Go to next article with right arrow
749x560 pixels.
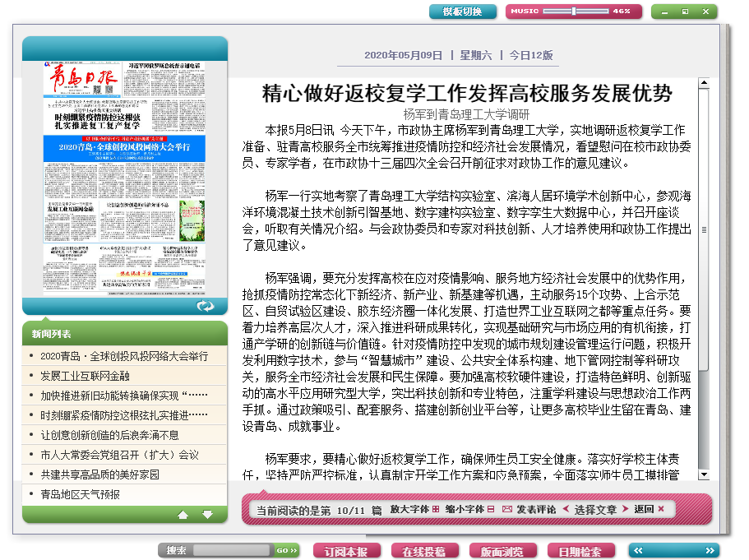626,510
